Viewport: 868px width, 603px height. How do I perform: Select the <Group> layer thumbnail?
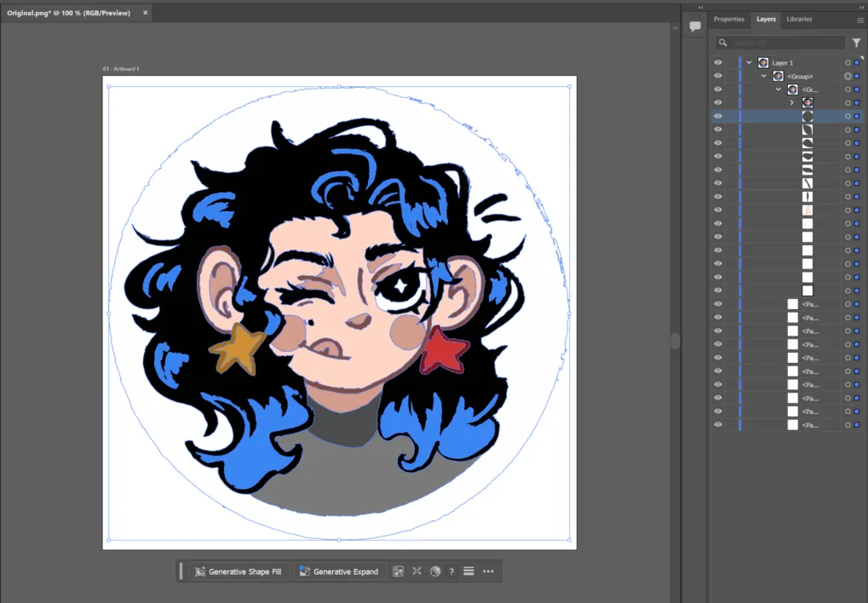click(779, 76)
